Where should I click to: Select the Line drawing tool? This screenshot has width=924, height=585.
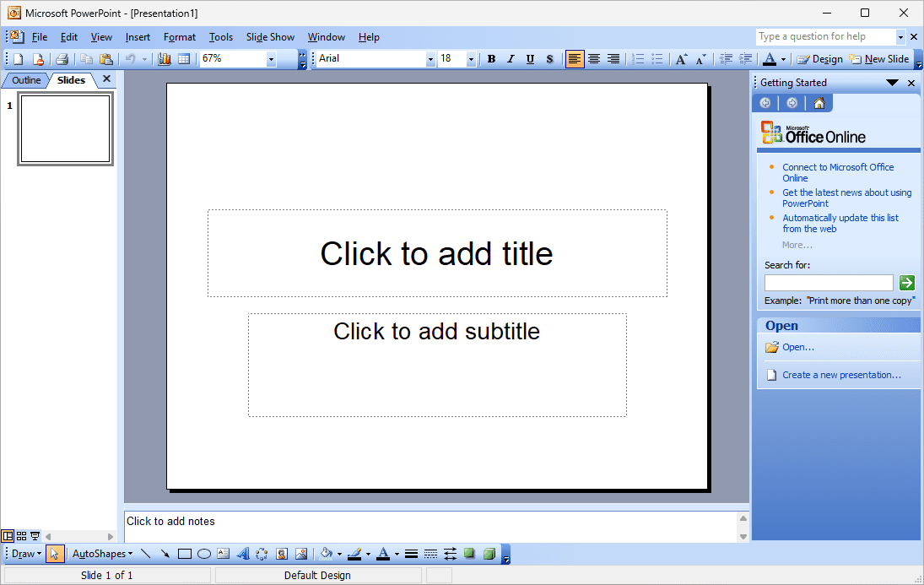click(x=146, y=554)
